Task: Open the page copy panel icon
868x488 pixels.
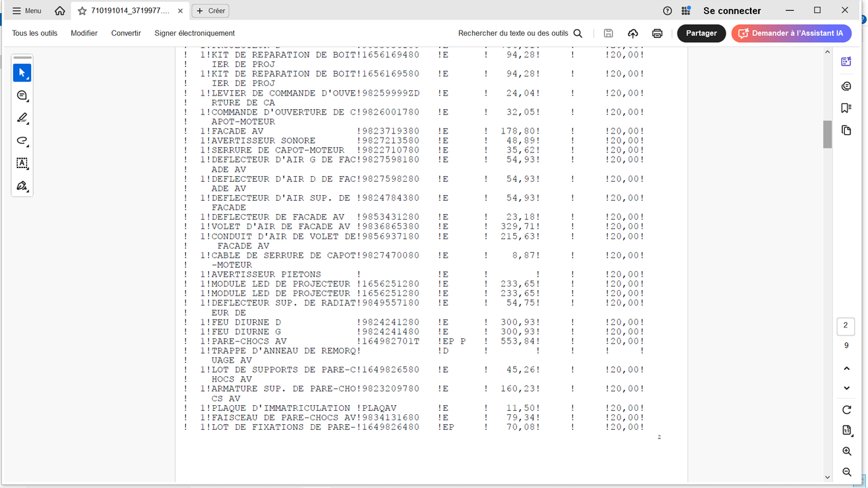Action: (x=846, y=130)
